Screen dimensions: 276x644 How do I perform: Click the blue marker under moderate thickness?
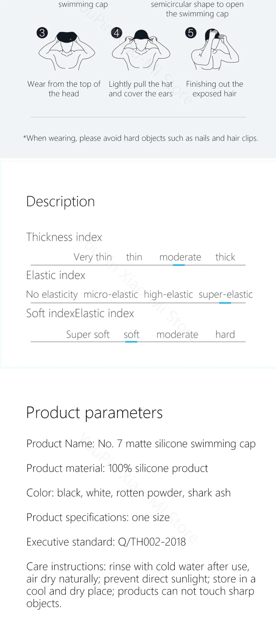(179, 265)
